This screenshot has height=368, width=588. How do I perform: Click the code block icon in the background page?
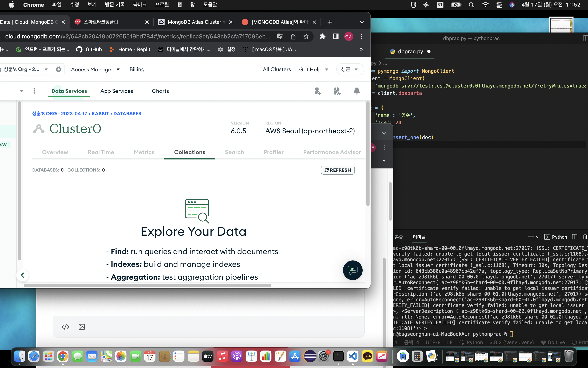pos(65,327)
